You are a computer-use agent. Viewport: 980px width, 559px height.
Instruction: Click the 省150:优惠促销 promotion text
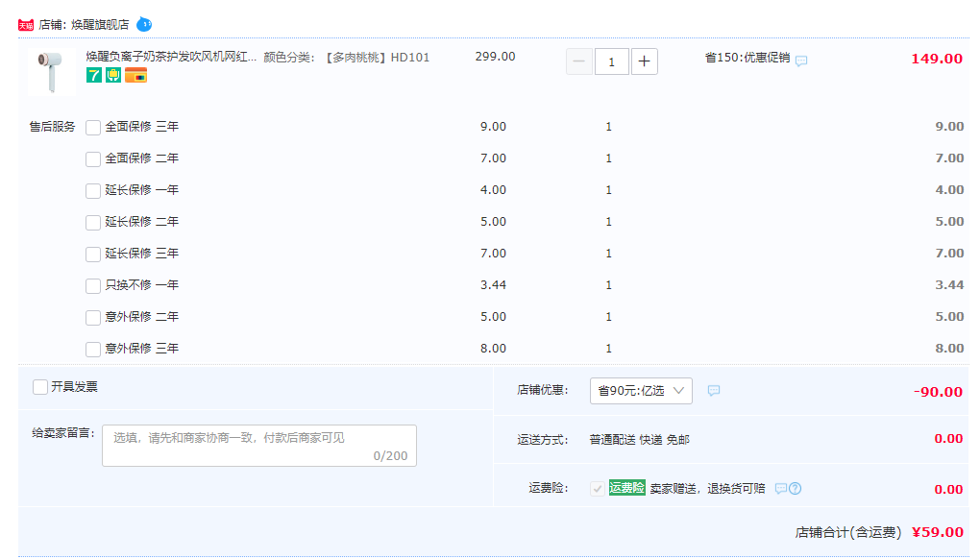click(747, 58)
